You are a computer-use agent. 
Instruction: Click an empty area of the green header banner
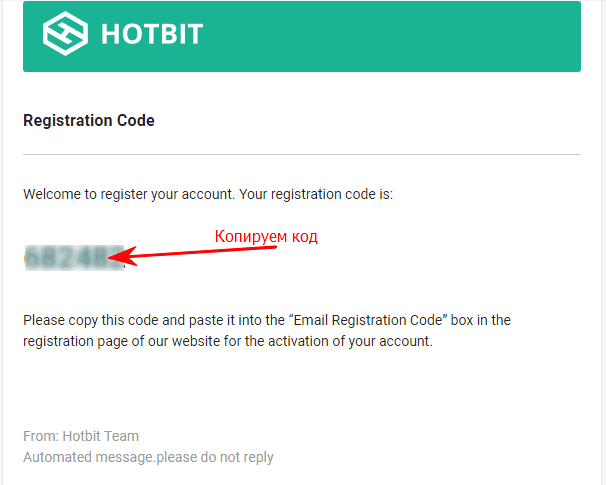[386, 36]
